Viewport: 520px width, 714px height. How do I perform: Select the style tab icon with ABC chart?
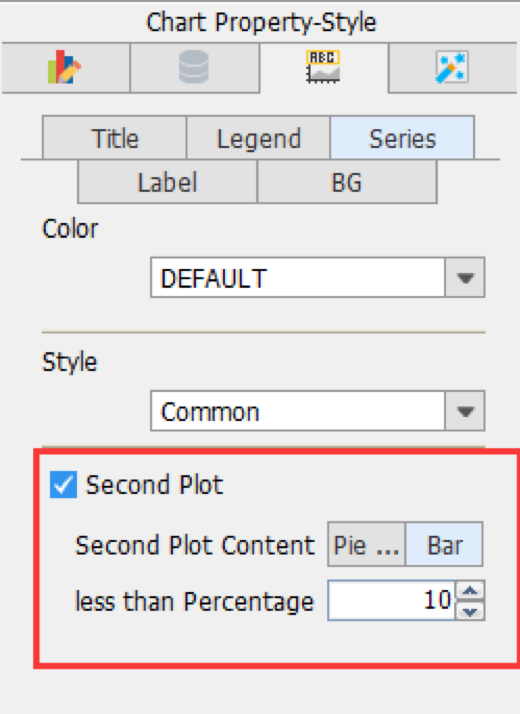[323, 68]
